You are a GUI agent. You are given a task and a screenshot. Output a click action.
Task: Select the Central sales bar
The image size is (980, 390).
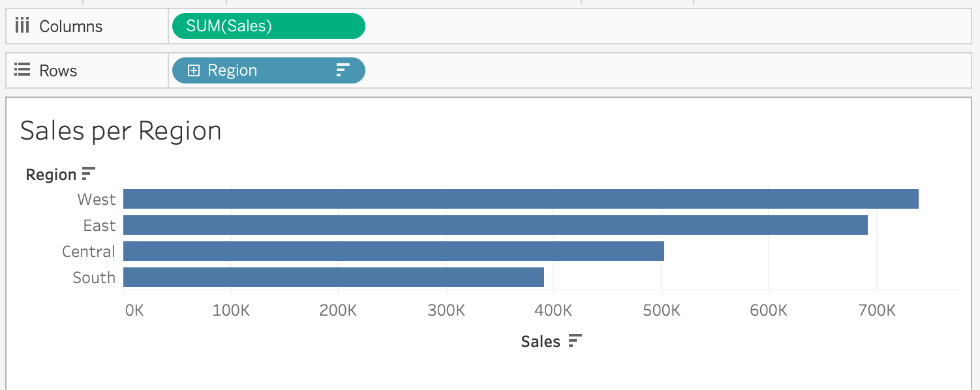(x=393, y=251)
